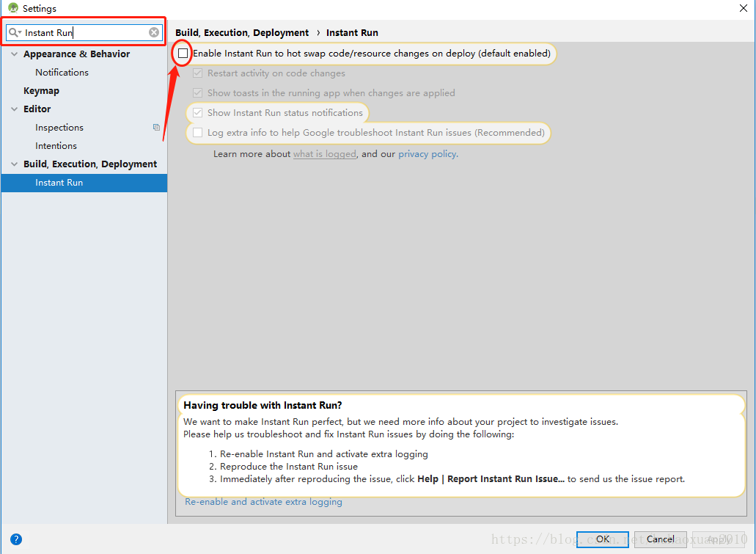
Task: Clear the Instant Run search text
Action: [x=154, y=32]
